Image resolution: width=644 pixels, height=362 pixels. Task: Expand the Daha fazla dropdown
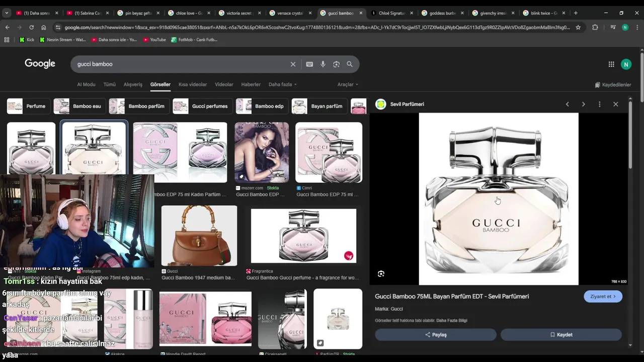282,84
